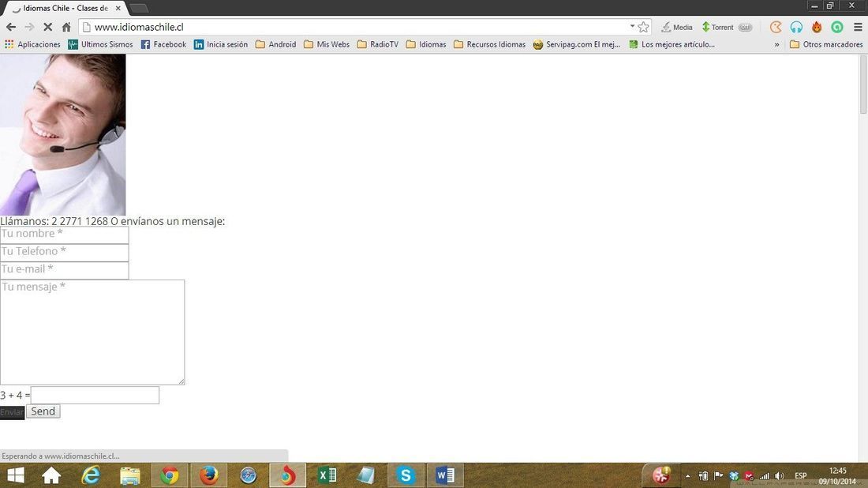Open the browser home page

(66, 27)
